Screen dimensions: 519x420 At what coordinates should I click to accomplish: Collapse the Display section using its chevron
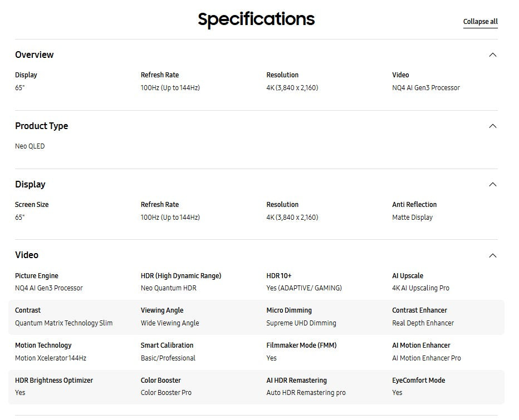[x=492, y=184]
